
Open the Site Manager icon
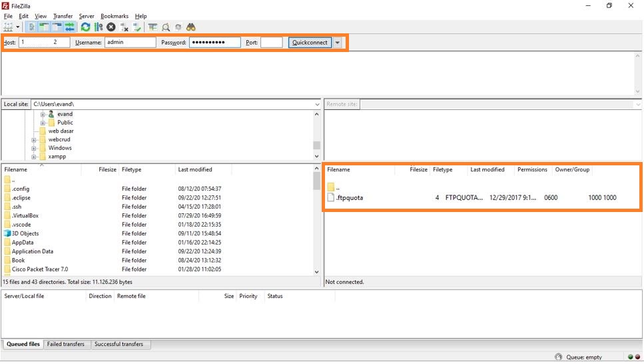pyautogui.click(x=8, y=27)
